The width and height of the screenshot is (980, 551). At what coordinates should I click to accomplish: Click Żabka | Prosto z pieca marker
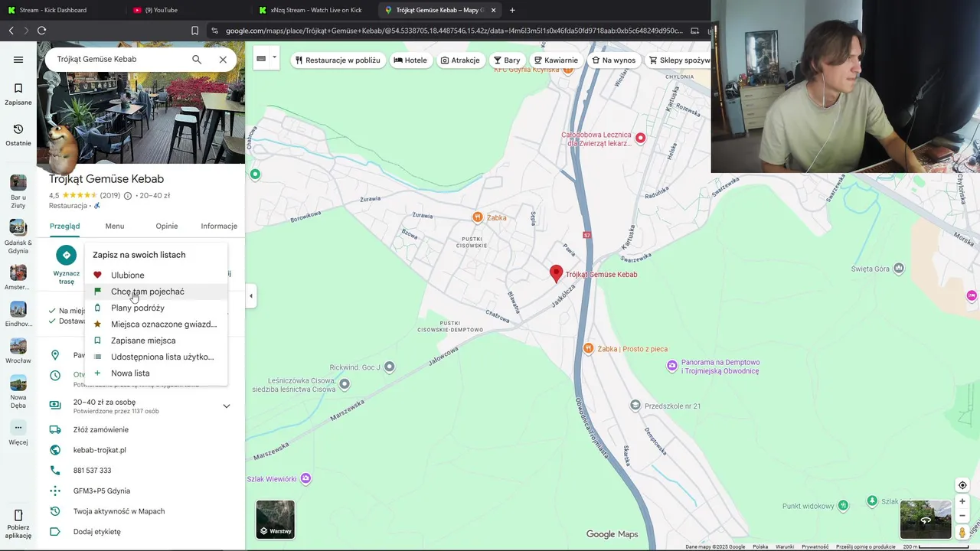tap(588, 349)
